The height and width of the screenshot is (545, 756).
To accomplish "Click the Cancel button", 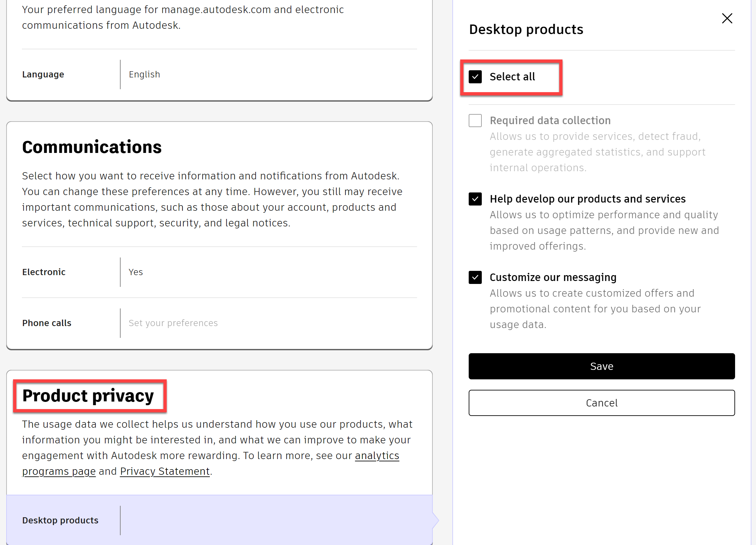I will pos(601,403).
